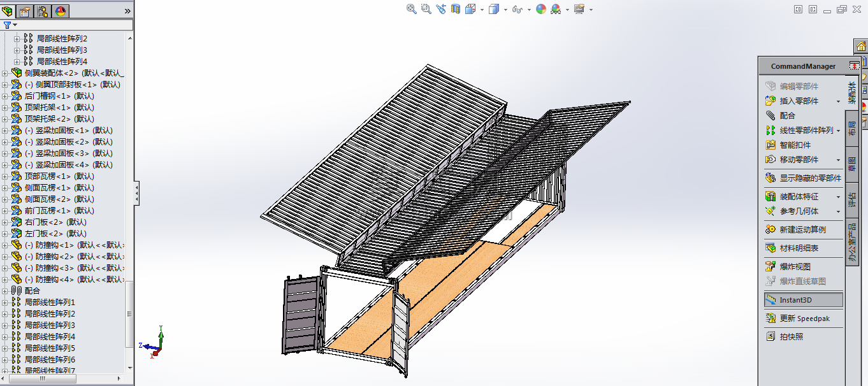Click the 智能扣件 icon
Screen dimensions: 868x386
pos(770,145)
